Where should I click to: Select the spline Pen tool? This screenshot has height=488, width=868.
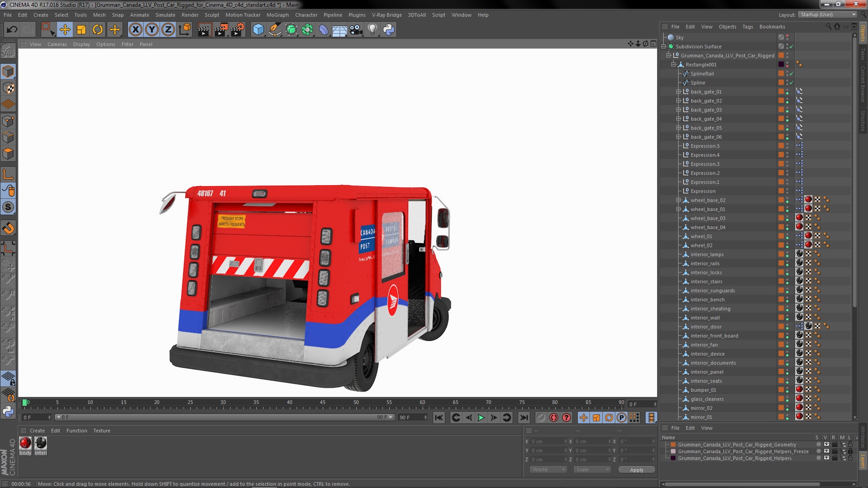tap(274, 30)
